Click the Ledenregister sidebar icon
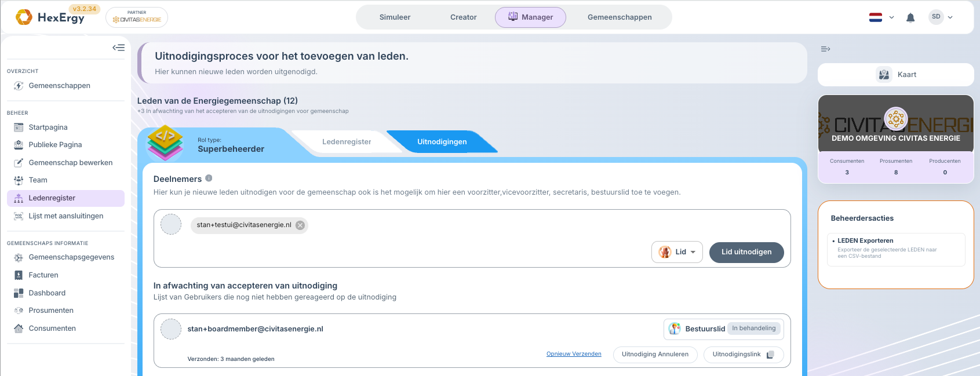980x376 pixels. 19,198
